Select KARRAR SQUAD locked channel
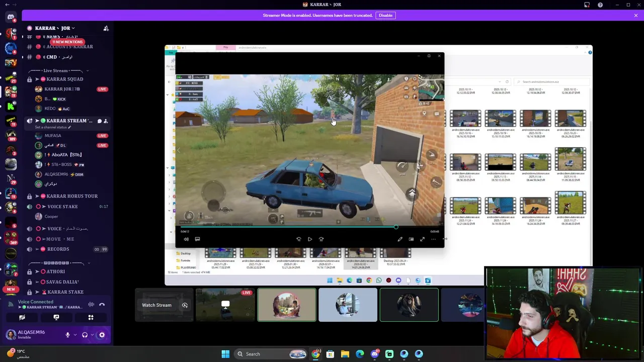The image size is (644, 362). click(x=68, y=79)
